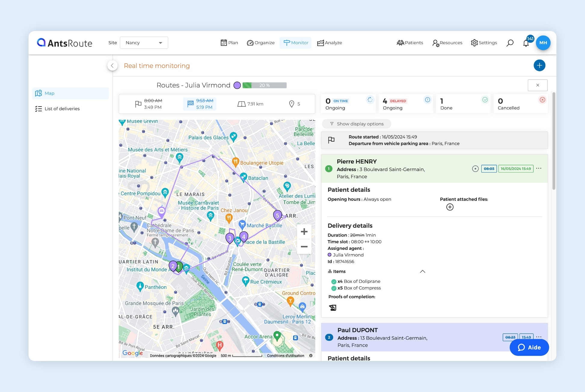
Task: Collapse the Items list on Pierre HENRY's delivery
Action: [422, 271]
